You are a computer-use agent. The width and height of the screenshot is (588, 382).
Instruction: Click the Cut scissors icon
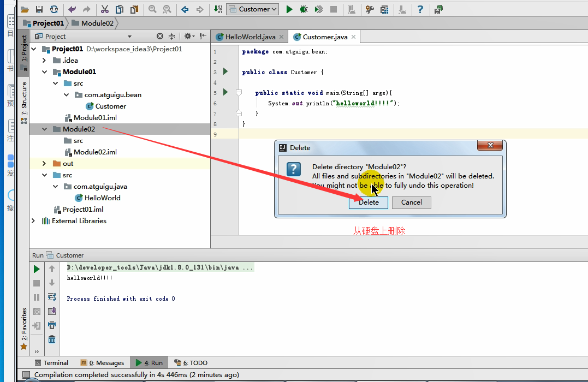coord(105,9)
